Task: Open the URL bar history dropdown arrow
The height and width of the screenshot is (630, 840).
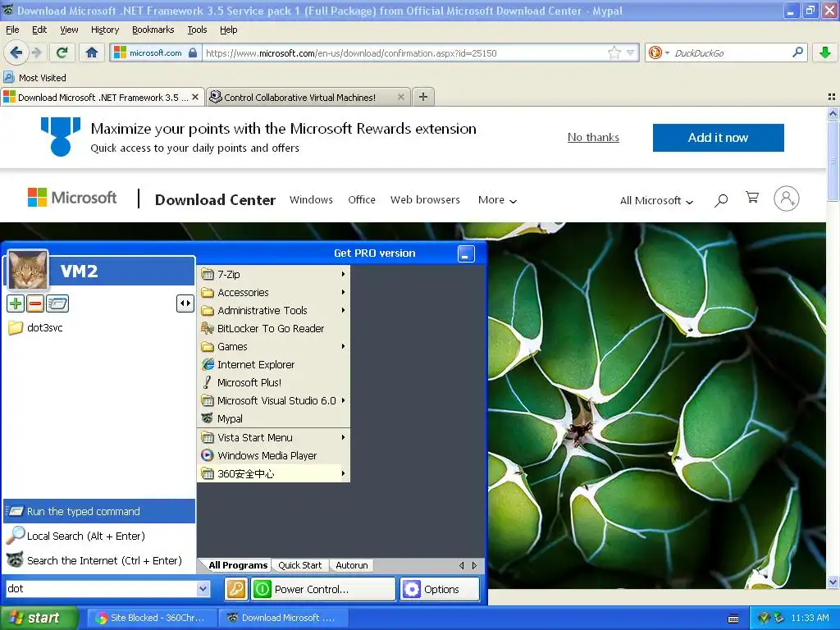Action: [x=631, y=52]
